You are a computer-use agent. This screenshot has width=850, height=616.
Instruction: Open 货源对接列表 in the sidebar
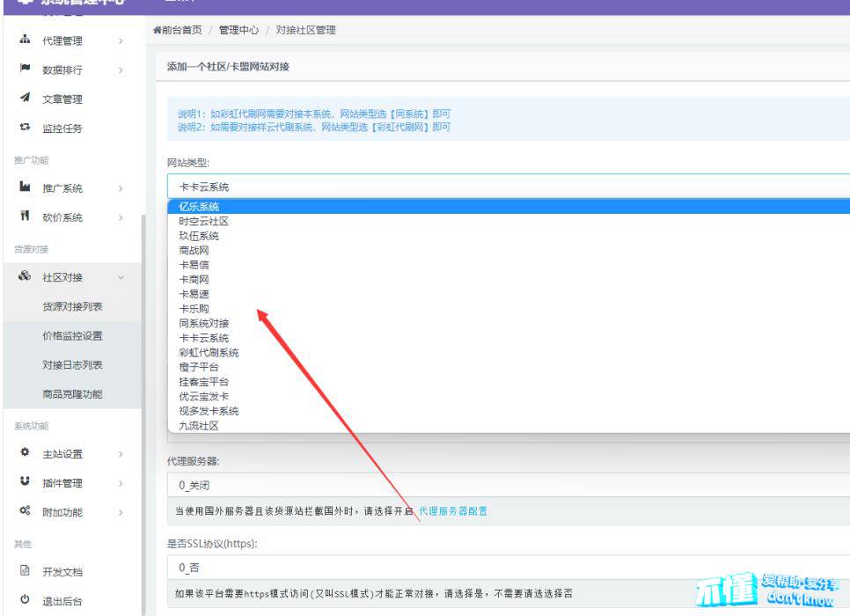[x=72, y=306]
